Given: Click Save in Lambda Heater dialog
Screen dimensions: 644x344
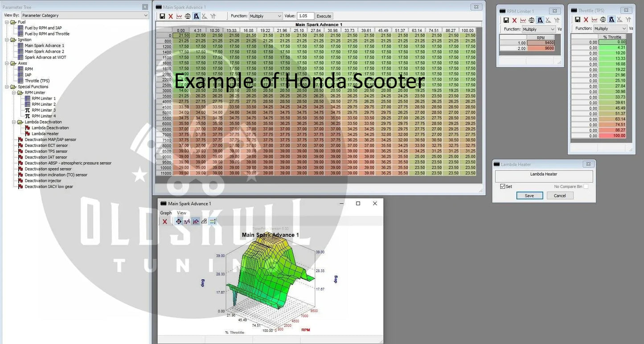Looking at the screenshot, I should click(529, 195).
